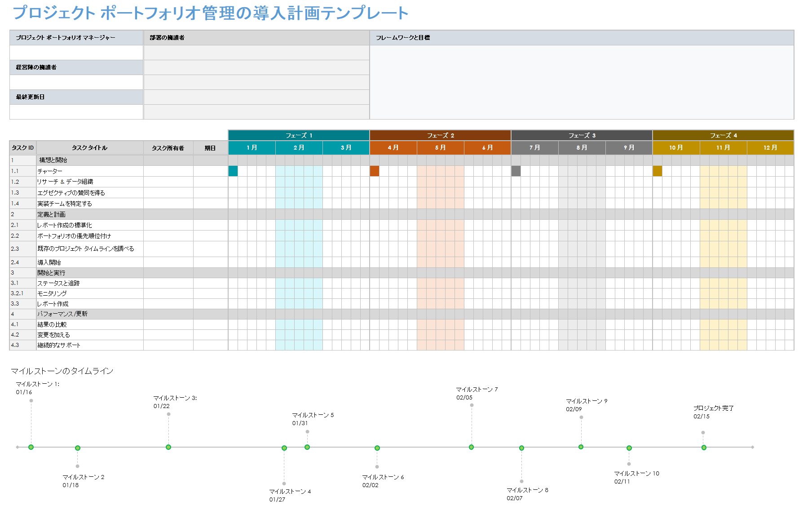The height and width of the screenshot is (506, 812).
Task: Select the 7月 month header
Action: tap(535, 147)
